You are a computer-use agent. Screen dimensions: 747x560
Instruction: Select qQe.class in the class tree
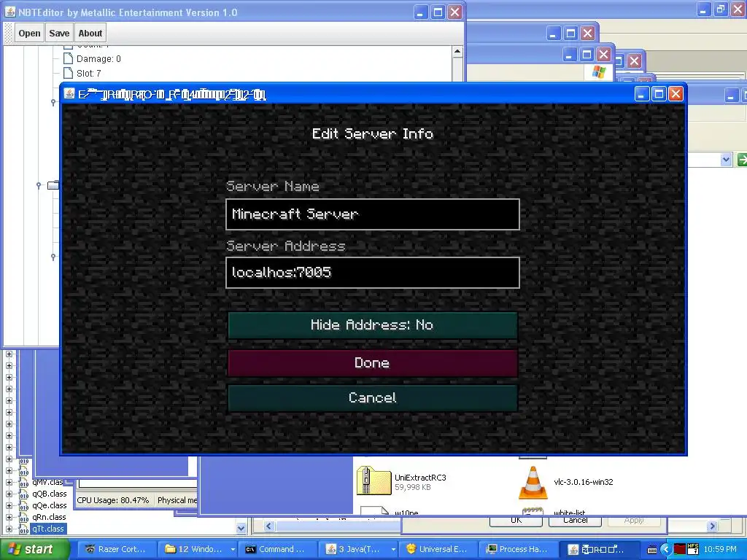[50, 506]
